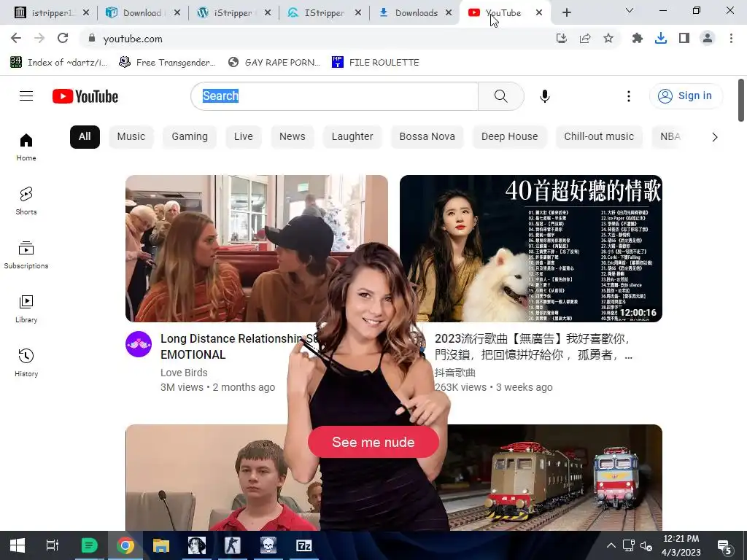747x560 pixels.
Task: Open Shorts in the sidebar
Action: pos(26,201)
